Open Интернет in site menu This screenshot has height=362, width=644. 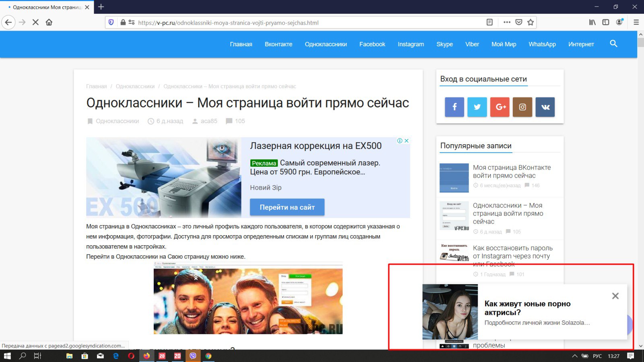[x=581, y=44]
